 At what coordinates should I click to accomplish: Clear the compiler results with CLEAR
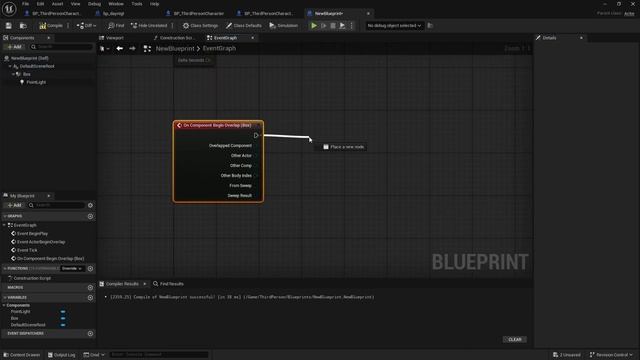(x=515, y=340)
